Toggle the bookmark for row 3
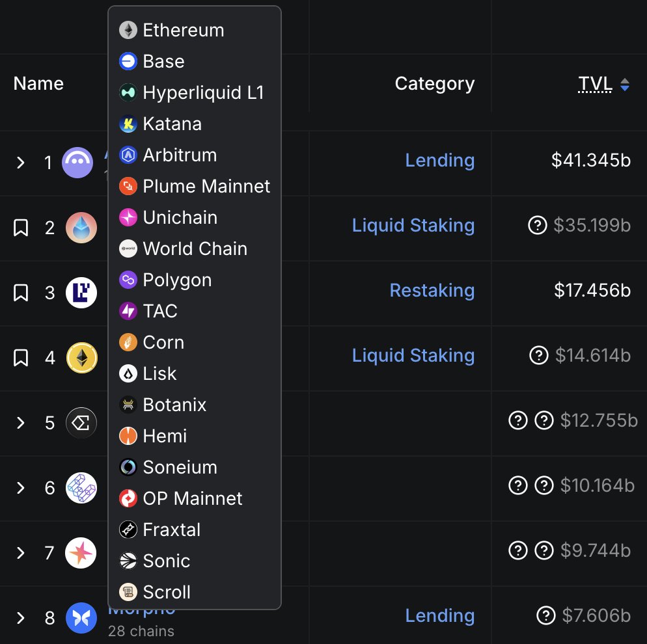 click(x=21, y=293)
